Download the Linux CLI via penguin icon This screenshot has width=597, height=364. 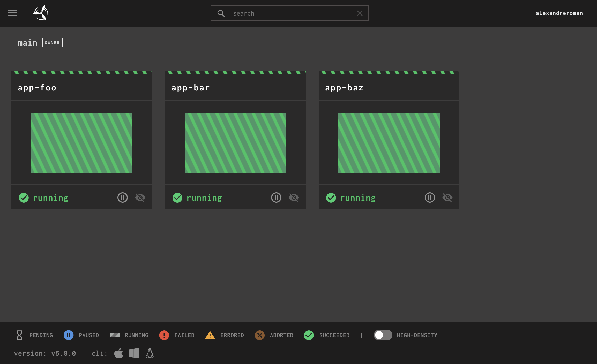[150, 353]
